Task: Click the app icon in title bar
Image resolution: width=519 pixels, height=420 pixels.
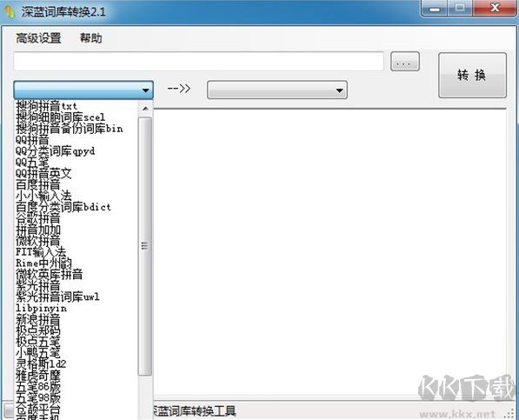Action: pos(10,12)
